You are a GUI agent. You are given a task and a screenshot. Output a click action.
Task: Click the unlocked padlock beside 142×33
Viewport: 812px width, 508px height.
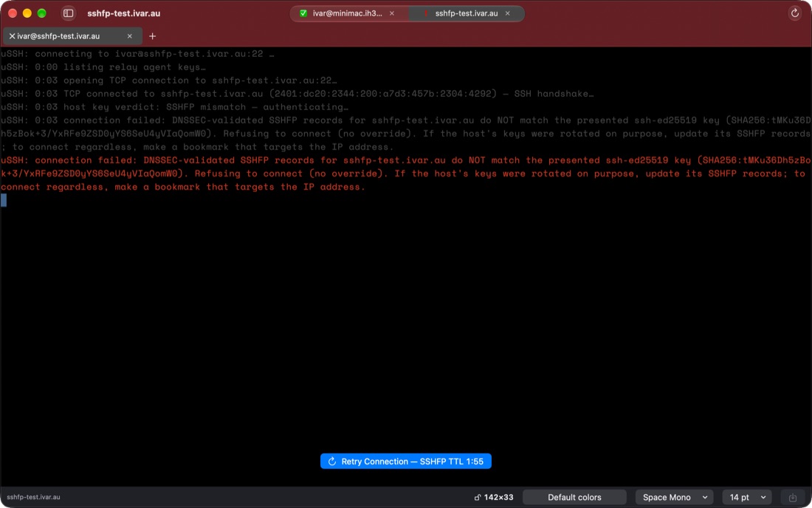click(478, 497)
